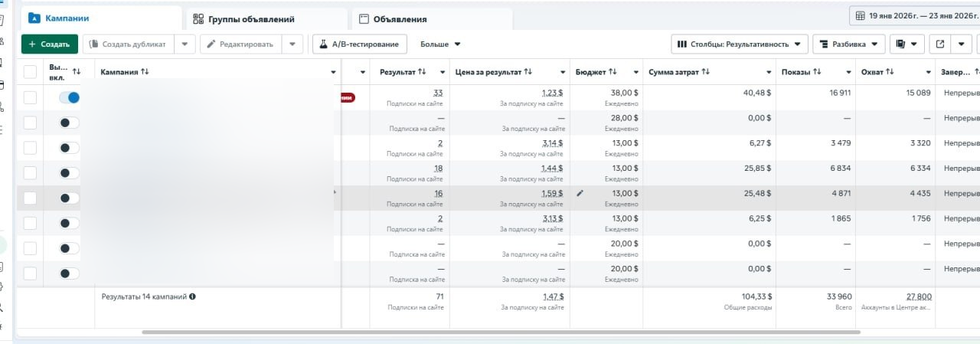Image resolution: width=980 pixels, height=344 pixels.
Task: Click the Редактировать button
Action: coord(241,44)
